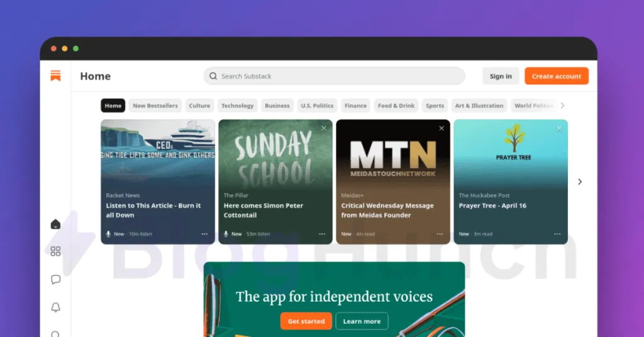The height and width of the screenshot is (337, 644).
Task: Select the Food & Drink tab
Action: (x=396, y=106)
